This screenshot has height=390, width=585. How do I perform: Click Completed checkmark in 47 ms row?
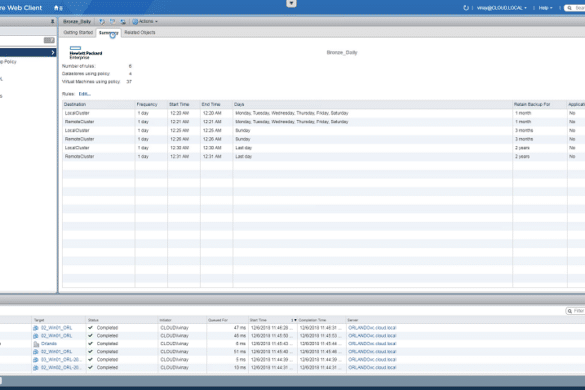pos(90,328)
